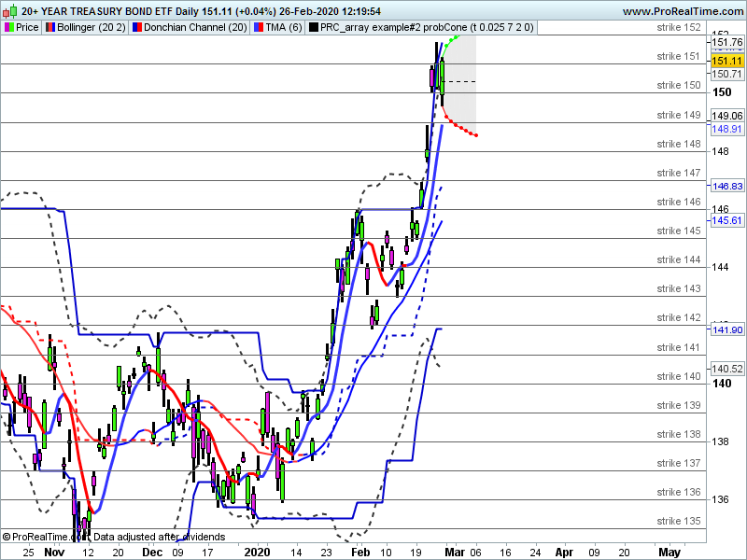747x560 pixels.
Task: Open the Price indicator settings label
Action: click(27, 28)
